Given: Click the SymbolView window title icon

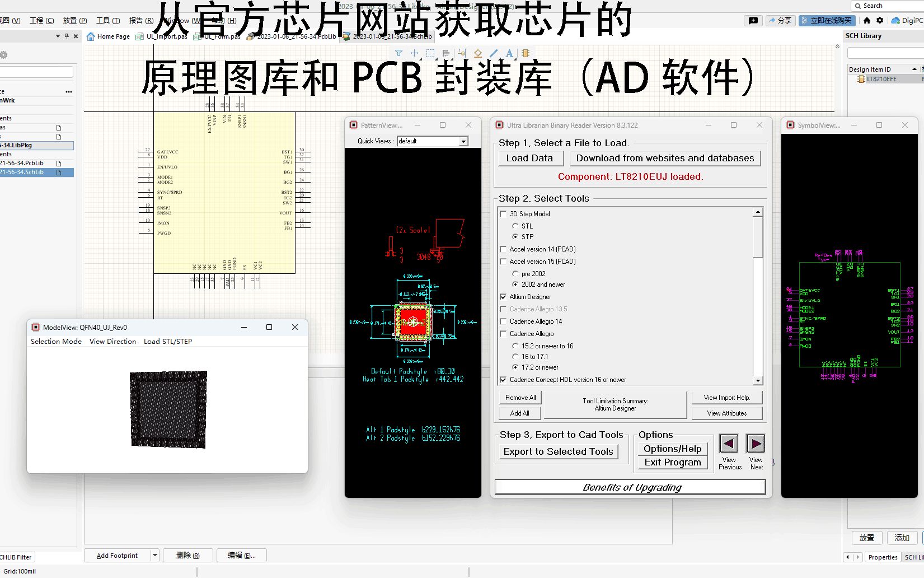Looking at the screenshot, I should [x=790, y=125].
